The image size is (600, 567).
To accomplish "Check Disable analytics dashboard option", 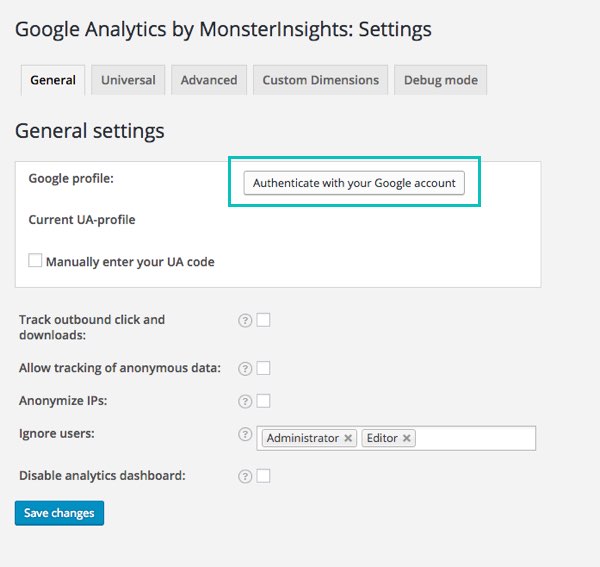I will tap(264, 476).
